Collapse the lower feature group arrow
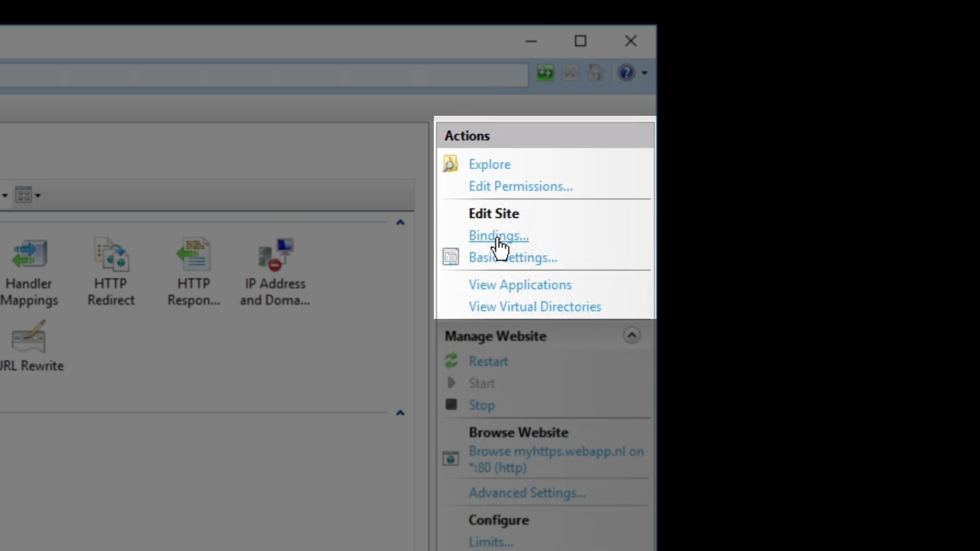This screenshot has height=551, width=980. (x=400, y=413)
